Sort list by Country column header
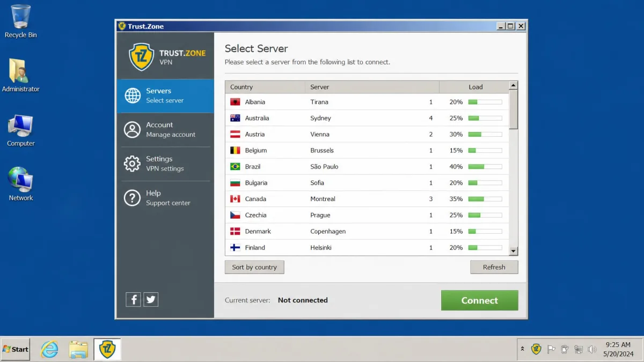This screenshot has width=644, height=362. (265, 87)
